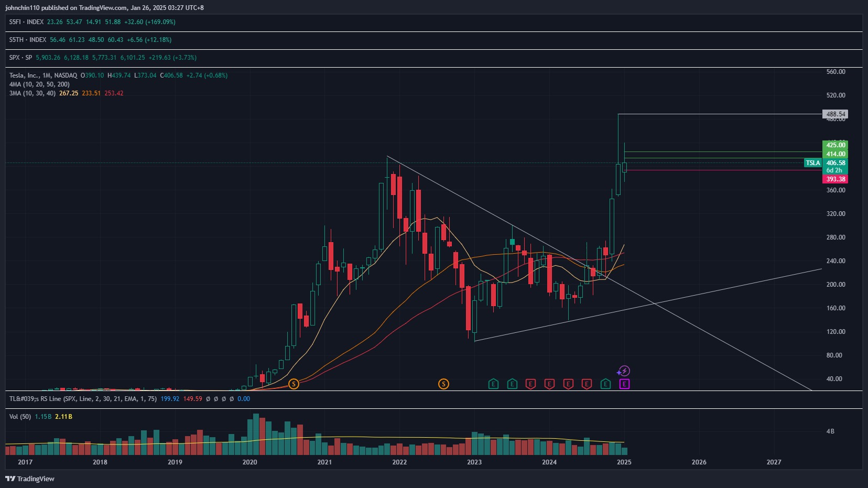Click the TradingView logo

click(30, 479)
